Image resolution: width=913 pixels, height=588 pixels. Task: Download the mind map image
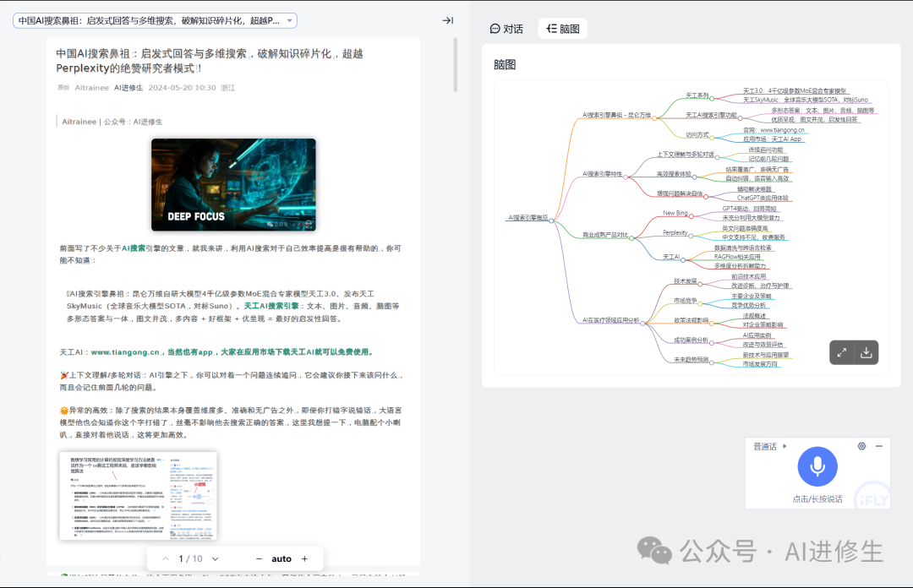click(x=866, y=353)
